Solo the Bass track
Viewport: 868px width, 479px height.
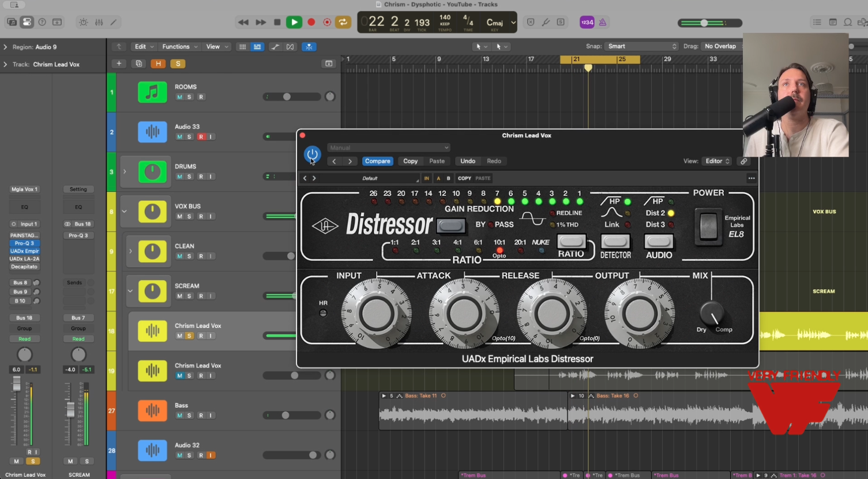click(189, 416)
